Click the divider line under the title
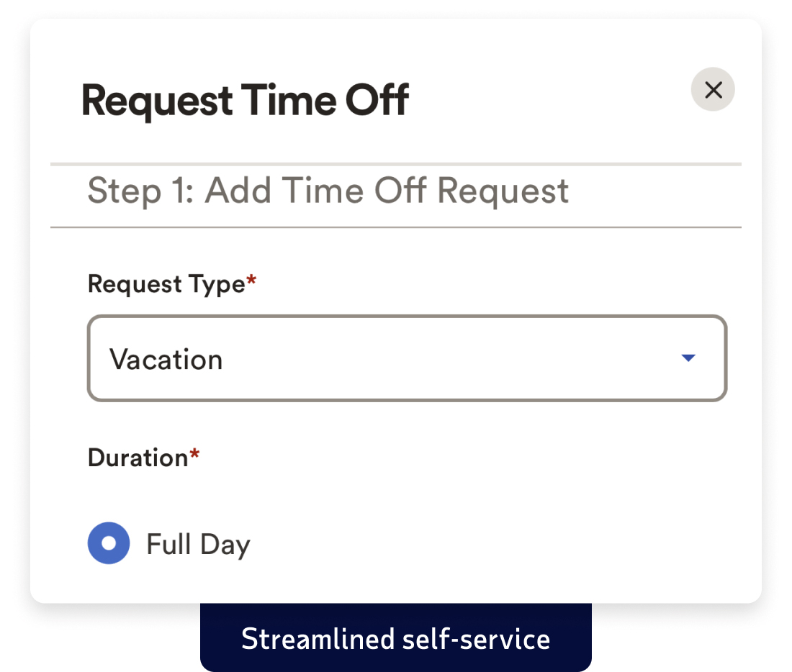Screen dimensions: 792x672 click(396, 163)
